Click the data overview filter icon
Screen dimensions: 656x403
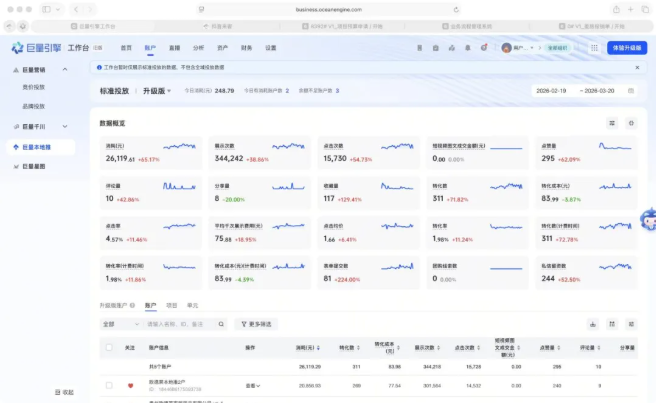click(612, 123)
